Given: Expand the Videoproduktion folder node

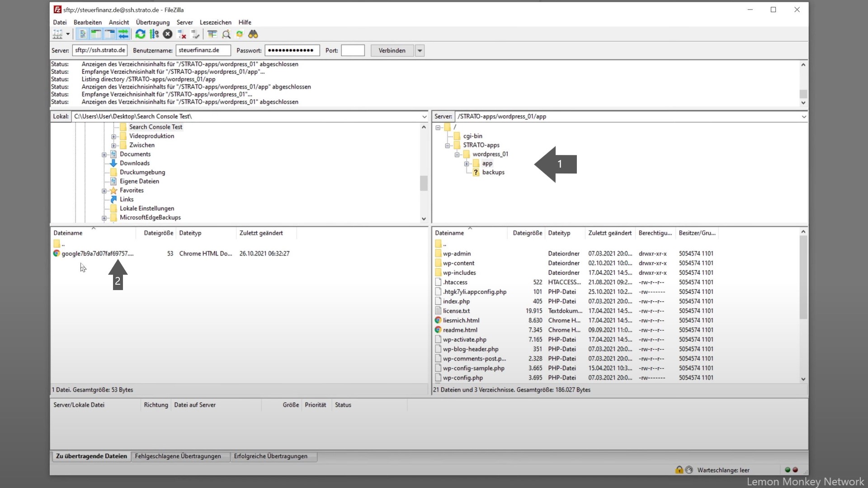Looking at the screenshot, I should click(x=114, y=136).
